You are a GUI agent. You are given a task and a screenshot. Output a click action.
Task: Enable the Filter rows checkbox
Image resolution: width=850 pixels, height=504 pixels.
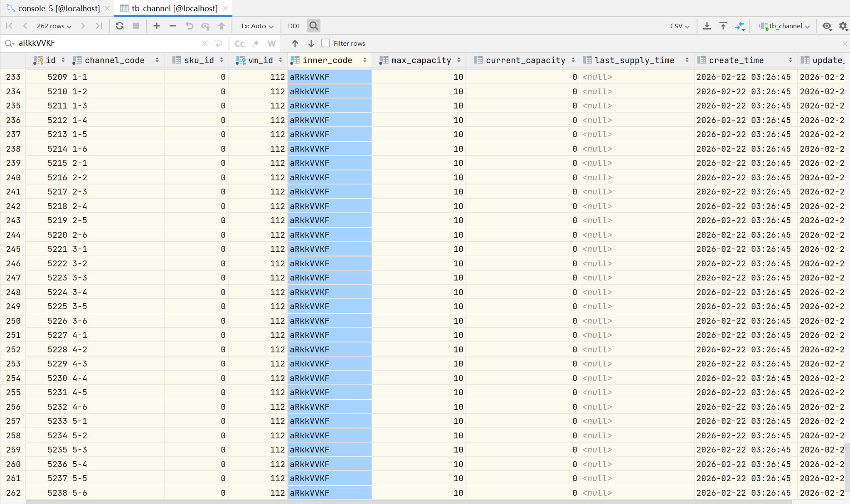click(x=325, y=43)
